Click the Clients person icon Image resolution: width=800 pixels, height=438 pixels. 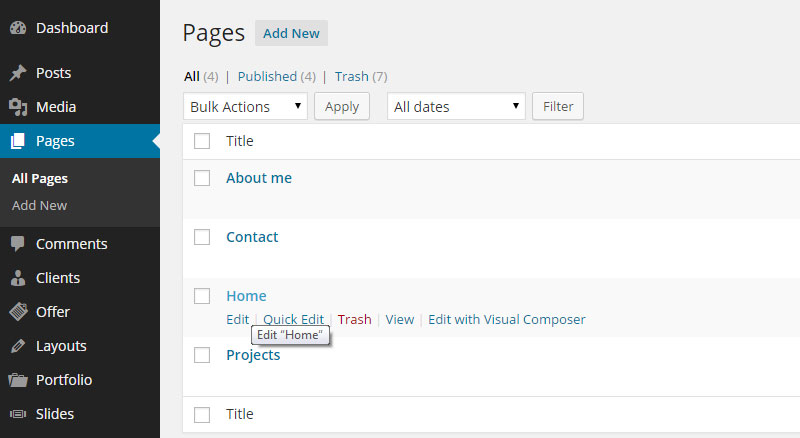(18, 278)
